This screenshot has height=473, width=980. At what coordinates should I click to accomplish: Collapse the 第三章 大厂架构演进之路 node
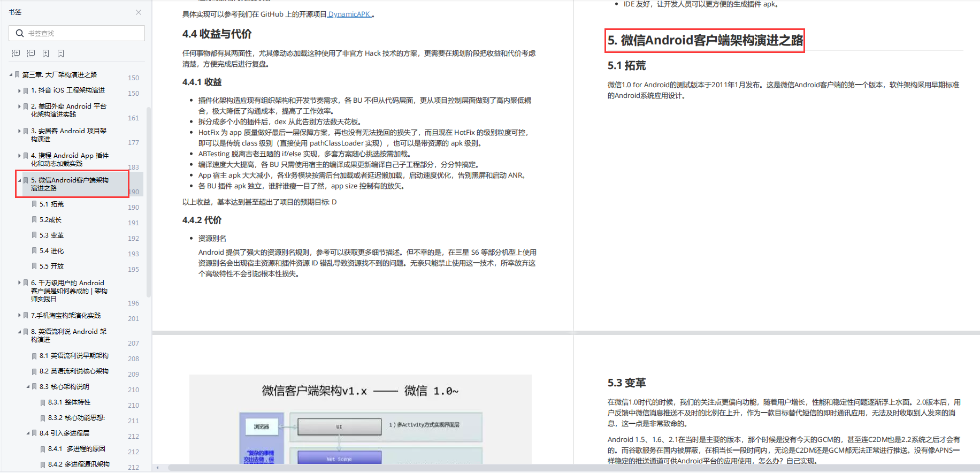pos(11,74)
